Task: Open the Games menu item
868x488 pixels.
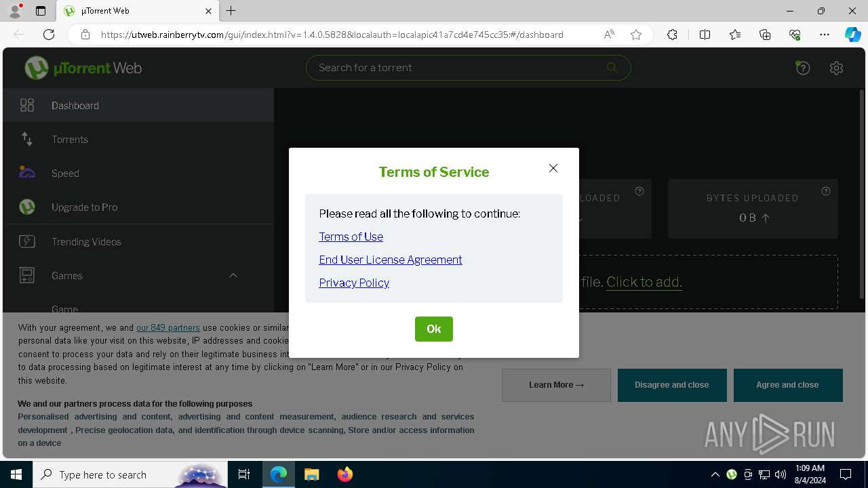Action: (x=138, y=275)
